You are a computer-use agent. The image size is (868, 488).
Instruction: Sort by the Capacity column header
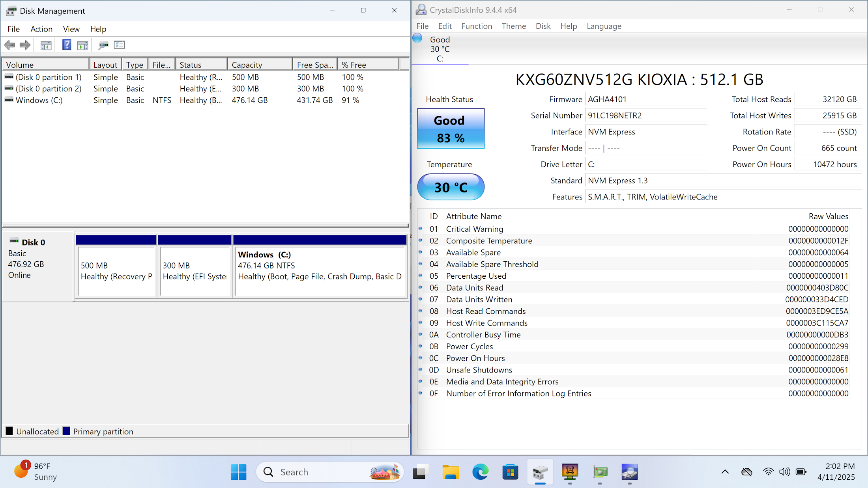[x=260, y=65]
